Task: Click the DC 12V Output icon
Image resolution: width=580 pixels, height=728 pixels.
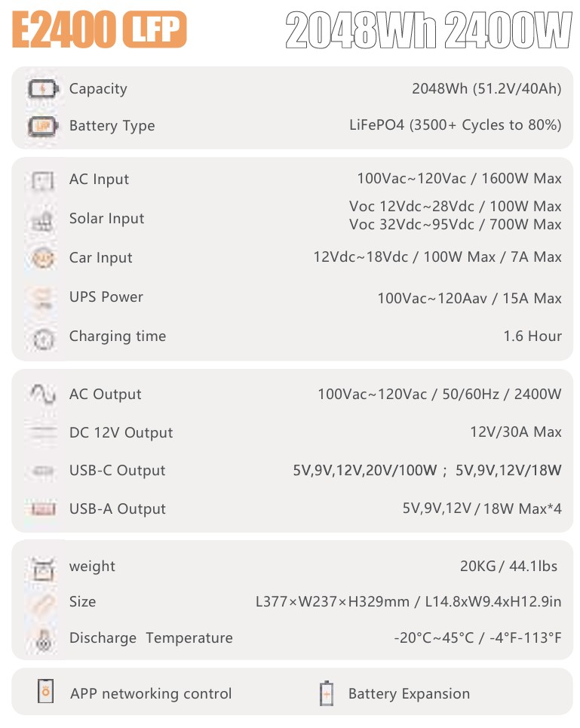Action: (x=43, y=433)
